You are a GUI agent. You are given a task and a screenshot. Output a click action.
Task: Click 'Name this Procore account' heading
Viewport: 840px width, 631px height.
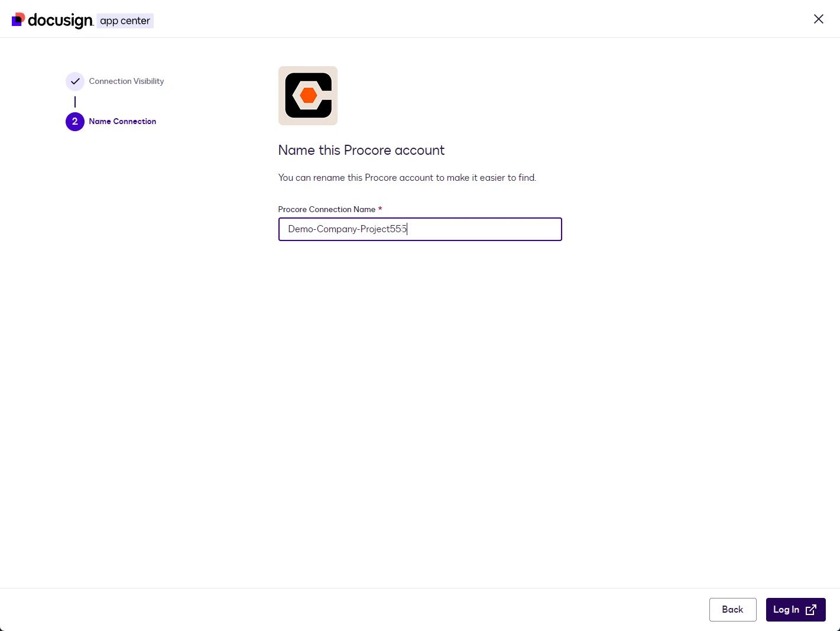point(361,151)
